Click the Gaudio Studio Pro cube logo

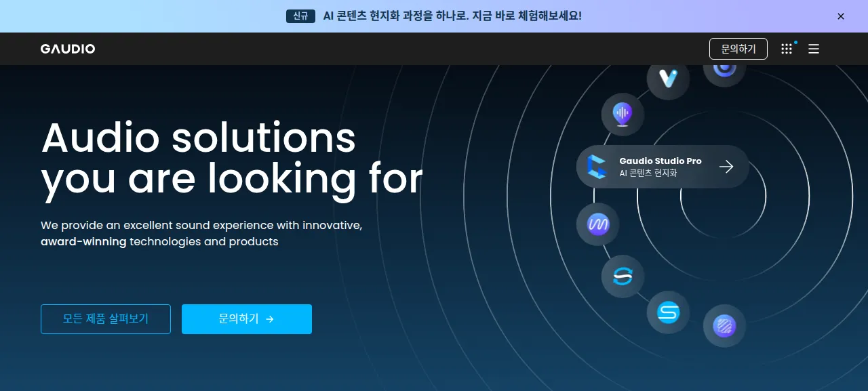(x=597, y=167)
